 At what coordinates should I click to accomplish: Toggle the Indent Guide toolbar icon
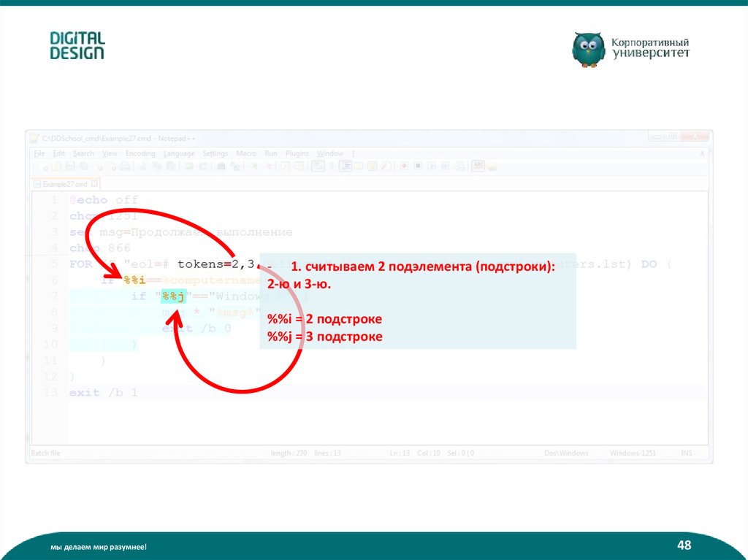click(x=346, y=166)
